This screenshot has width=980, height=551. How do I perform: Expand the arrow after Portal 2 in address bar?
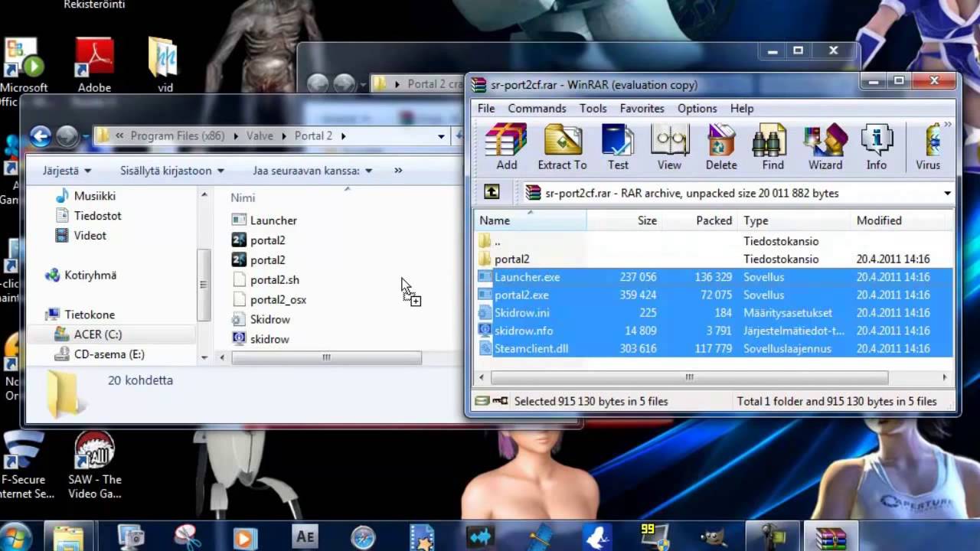point(344,136)
